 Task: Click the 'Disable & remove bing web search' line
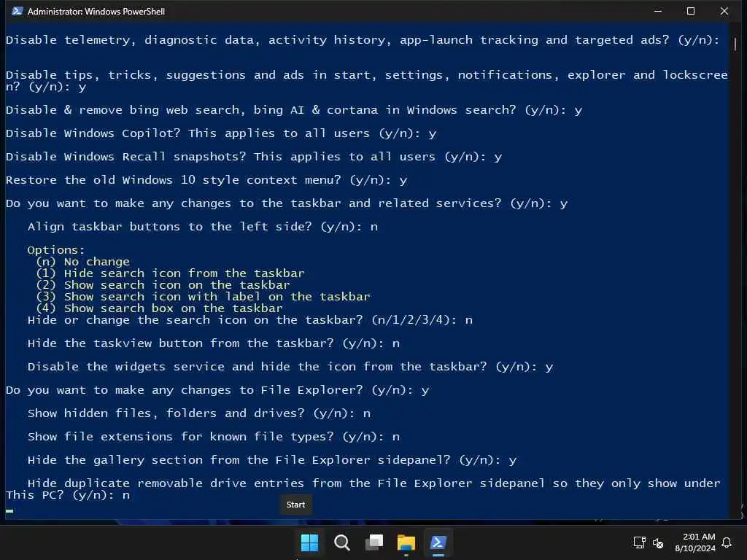(294, 110)
